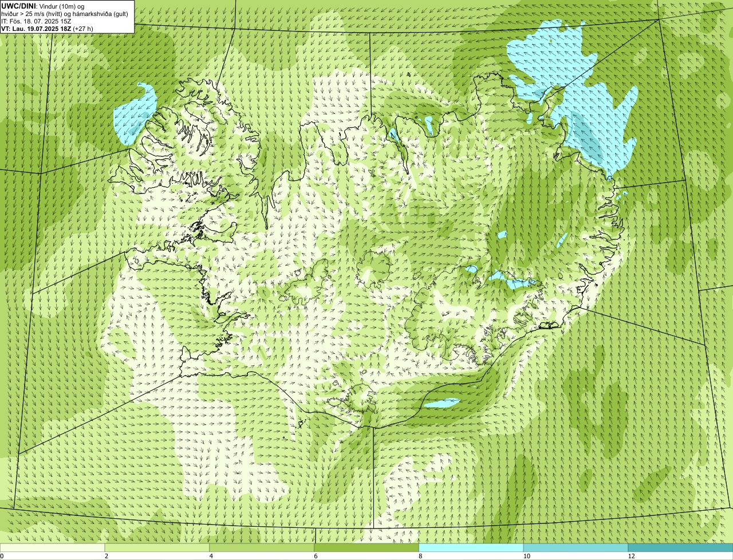The height and width of the screenshot is (560, 733).
Task: Click the title text 'UWC/DINI: Vindur (10m) og'
Action: tap(42, 6)
